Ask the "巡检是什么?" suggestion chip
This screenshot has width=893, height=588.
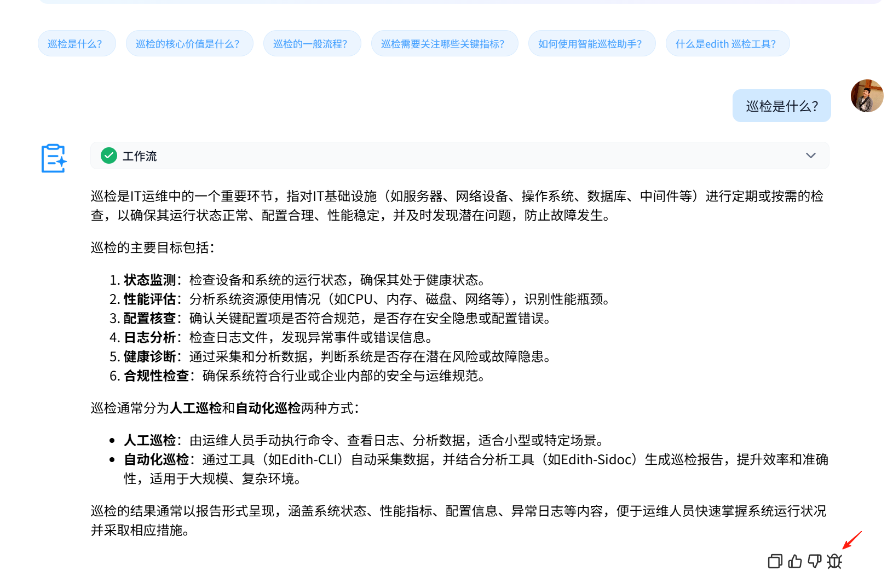tap(77, 43)
